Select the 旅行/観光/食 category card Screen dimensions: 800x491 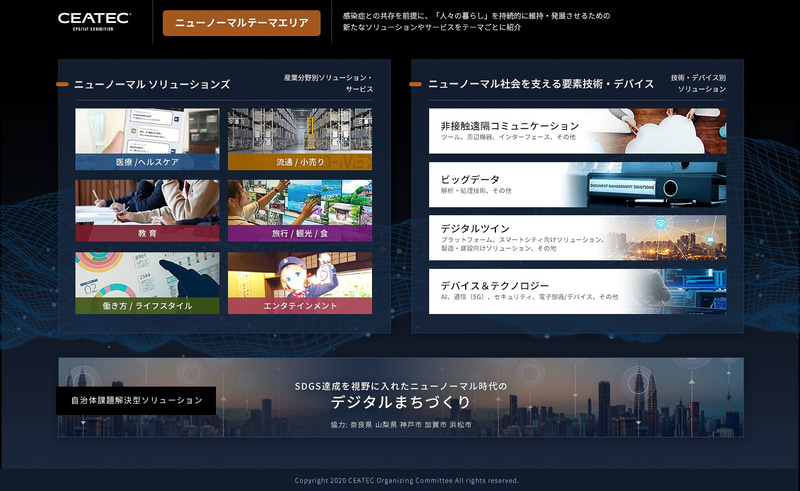coord(300,210)
